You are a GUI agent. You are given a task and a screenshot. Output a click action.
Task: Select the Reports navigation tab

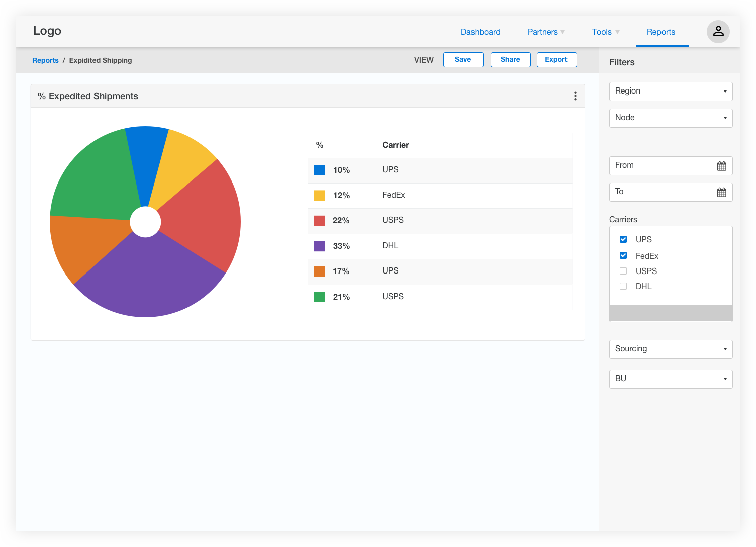click(x=660, y=32)
